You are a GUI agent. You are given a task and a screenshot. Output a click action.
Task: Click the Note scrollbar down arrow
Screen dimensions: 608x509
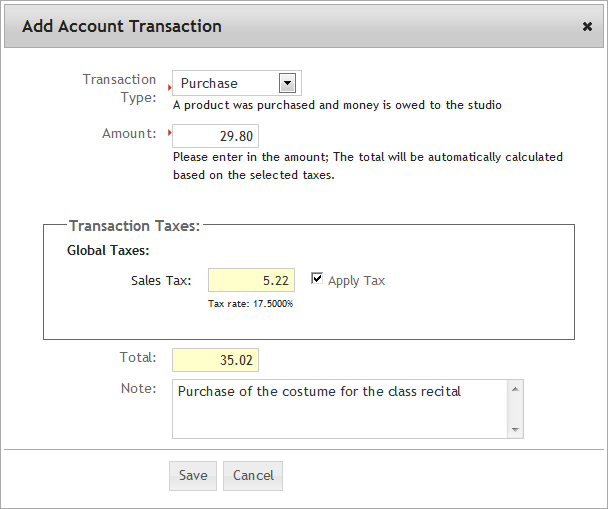pyautogui.click(x=515, y=430)
